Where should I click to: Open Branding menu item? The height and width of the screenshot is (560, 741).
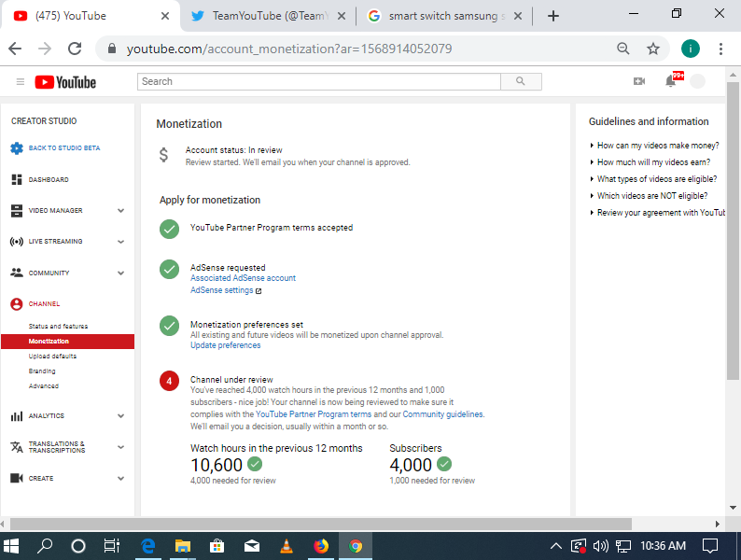point(42,371)
